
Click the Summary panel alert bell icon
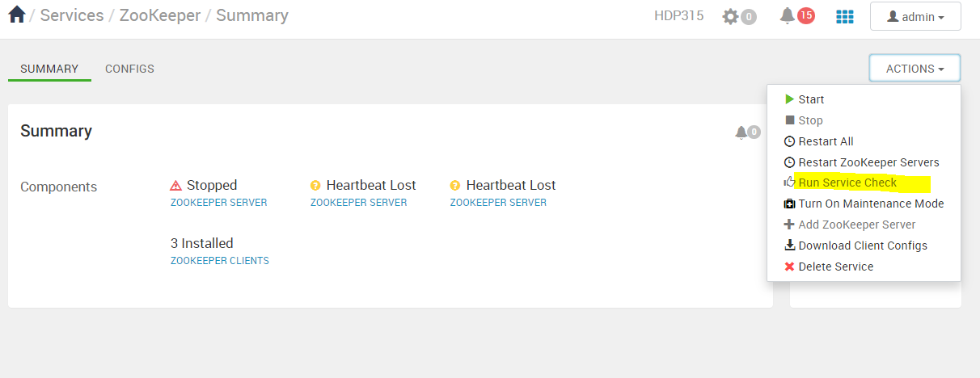point(741,132)
